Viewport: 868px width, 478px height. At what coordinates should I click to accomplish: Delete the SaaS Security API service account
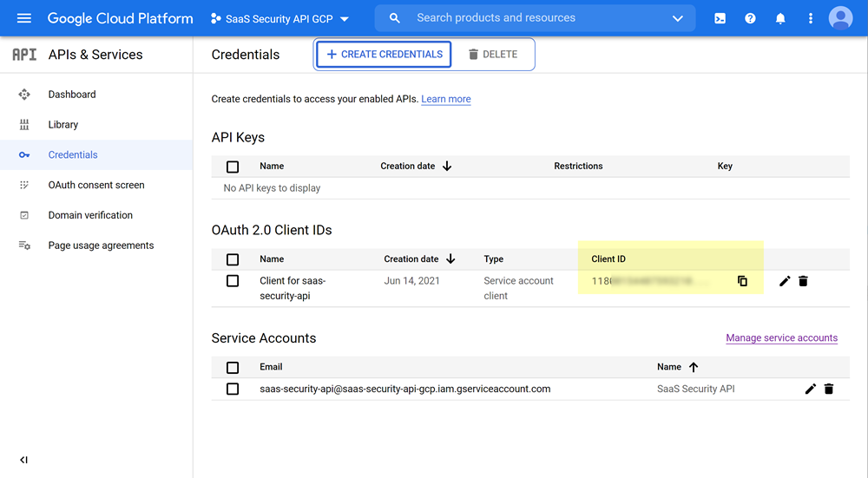coord(828,389)
